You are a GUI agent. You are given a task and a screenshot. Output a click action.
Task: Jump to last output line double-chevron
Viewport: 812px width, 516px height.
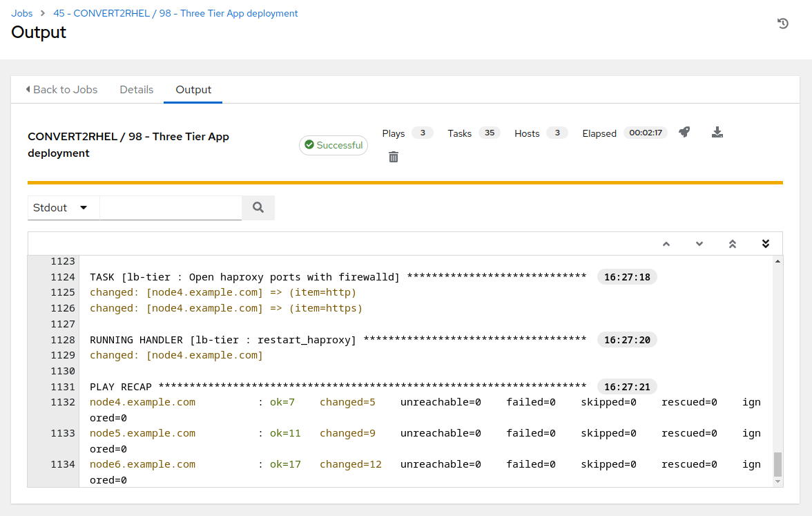click(x=765, y=244)
